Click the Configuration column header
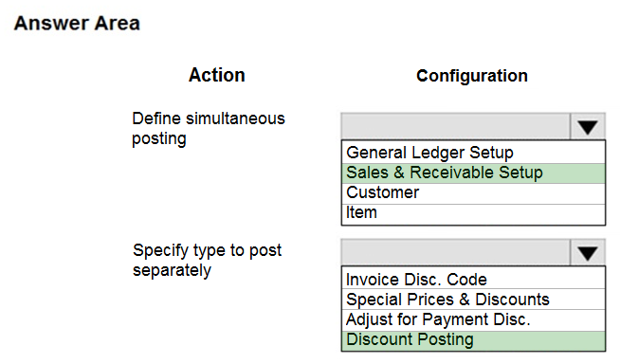This screenshot has height=364, width=620. (x=472, y=76)
